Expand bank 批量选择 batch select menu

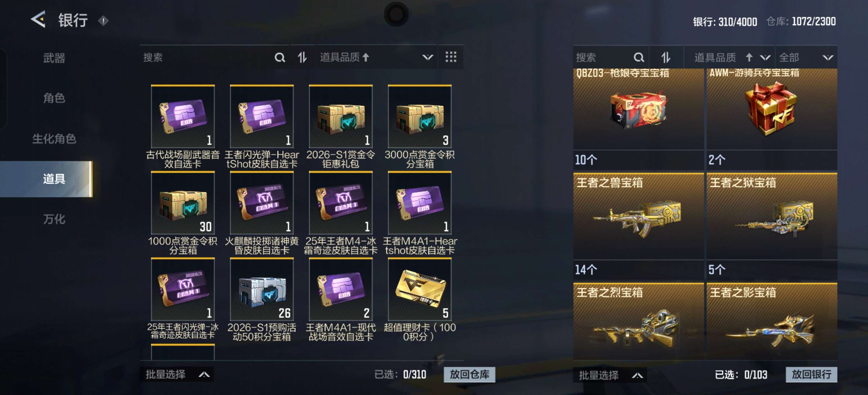coord(177,374)
